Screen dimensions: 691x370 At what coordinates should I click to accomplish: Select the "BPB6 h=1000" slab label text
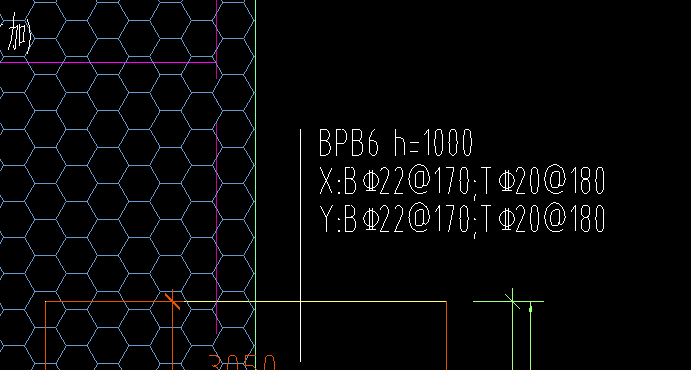point(395,143)
